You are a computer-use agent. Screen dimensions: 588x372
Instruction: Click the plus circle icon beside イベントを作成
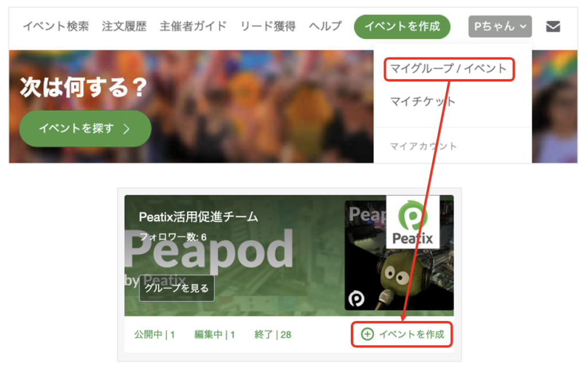[x=367, y=334]
